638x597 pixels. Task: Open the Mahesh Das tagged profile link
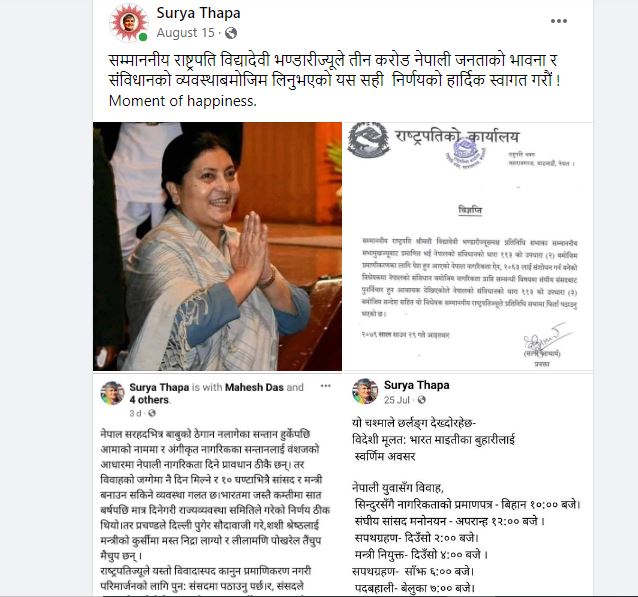click(x=254, y=387)
